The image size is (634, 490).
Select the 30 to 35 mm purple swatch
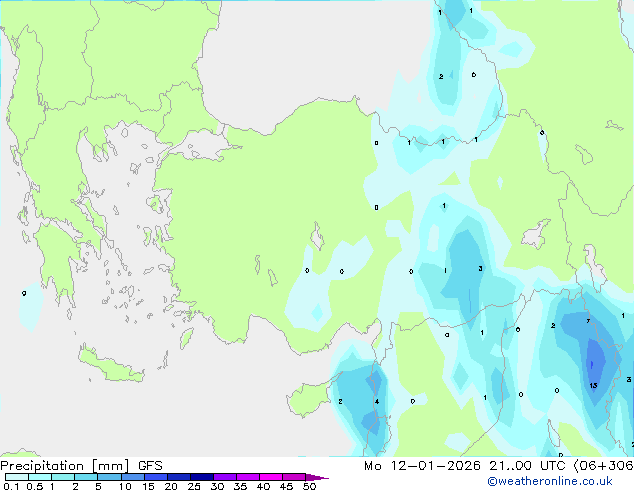(224, 477)
